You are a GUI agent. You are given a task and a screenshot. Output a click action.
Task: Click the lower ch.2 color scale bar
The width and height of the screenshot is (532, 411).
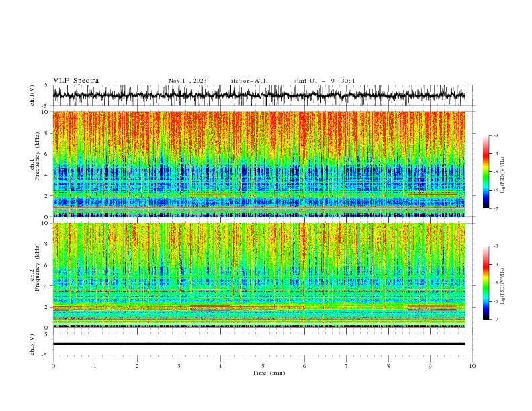coord(486,283)
